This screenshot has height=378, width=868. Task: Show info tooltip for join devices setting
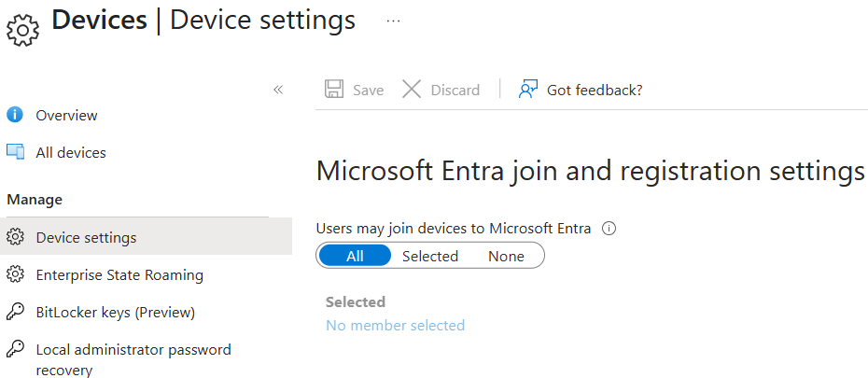609,228
